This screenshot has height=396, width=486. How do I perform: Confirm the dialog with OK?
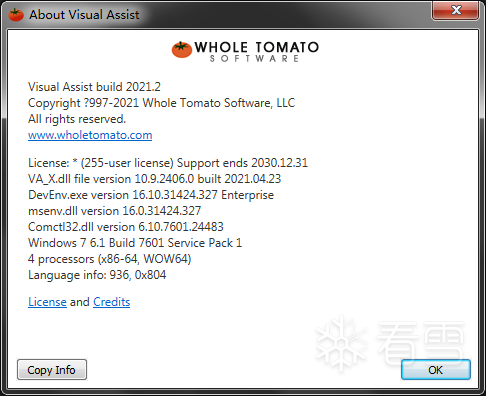coord(436,369)
